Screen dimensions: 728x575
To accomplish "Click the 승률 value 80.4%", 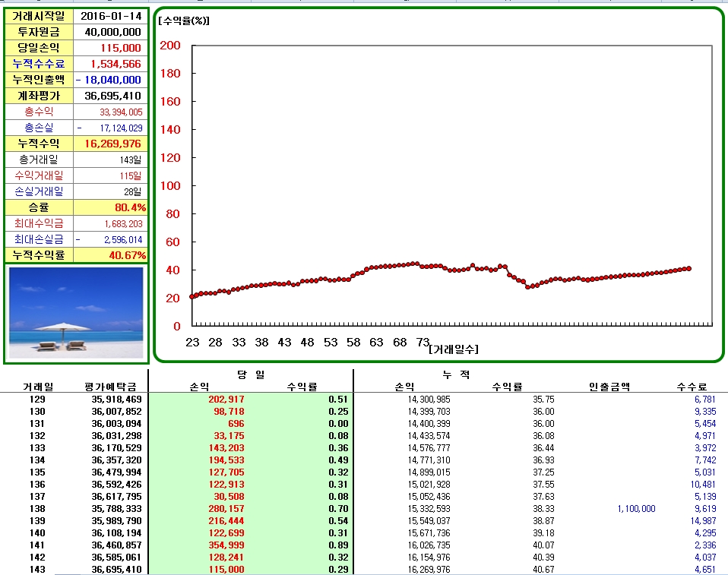I will (111, 207).
